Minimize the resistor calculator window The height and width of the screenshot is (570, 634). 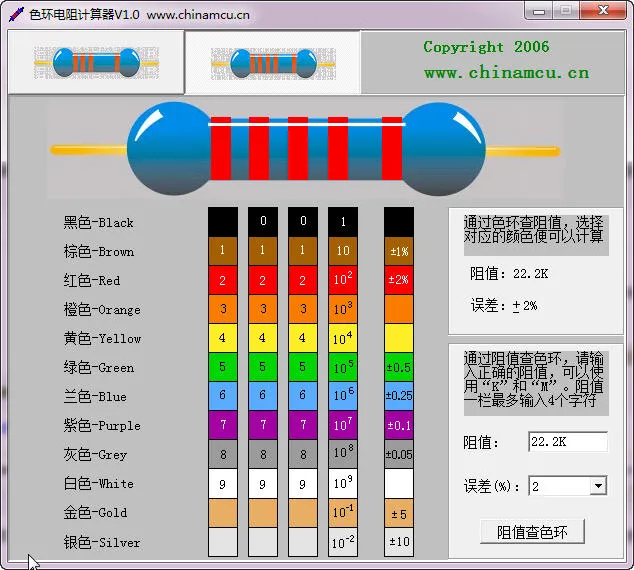[540, 12]
